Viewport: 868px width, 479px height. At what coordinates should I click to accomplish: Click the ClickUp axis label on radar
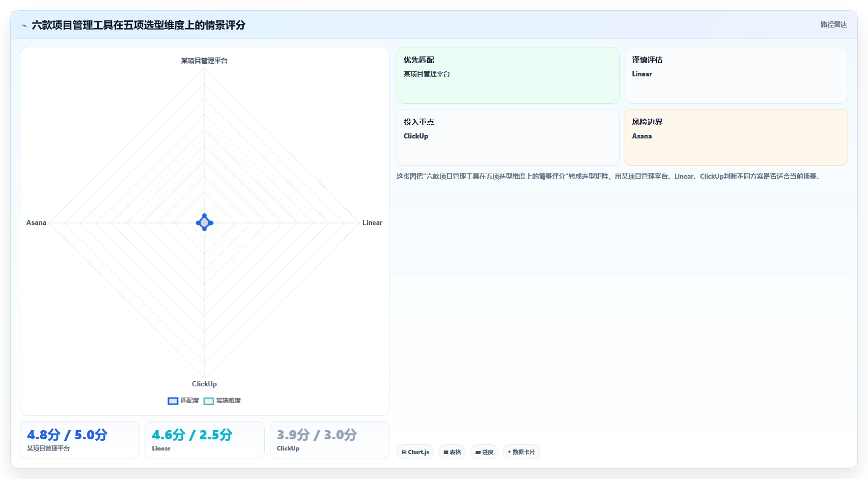(x=204, y=384)
